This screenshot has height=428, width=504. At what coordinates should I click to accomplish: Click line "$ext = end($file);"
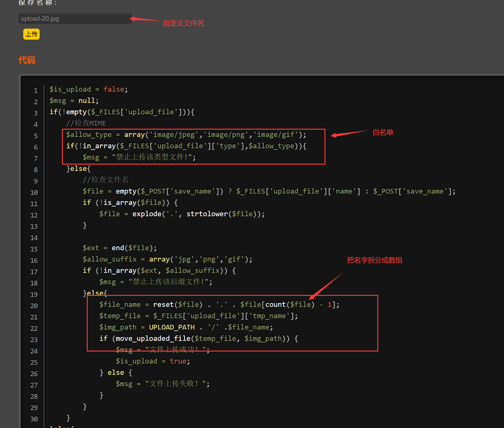tap(120, 248)
